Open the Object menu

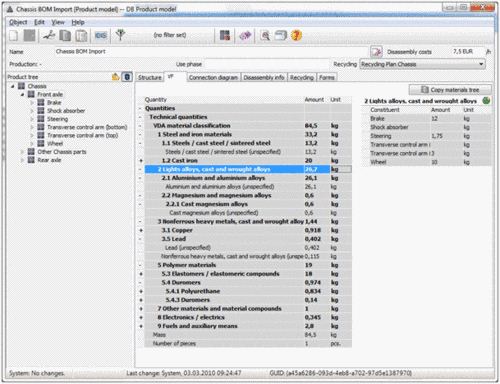click(18, 22)
